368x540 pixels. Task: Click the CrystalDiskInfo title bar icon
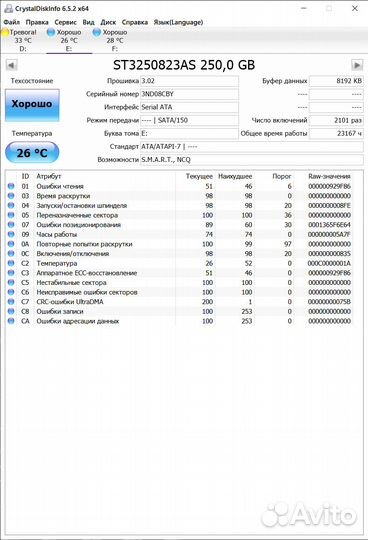pyautogui.click(x=8, y=8)
